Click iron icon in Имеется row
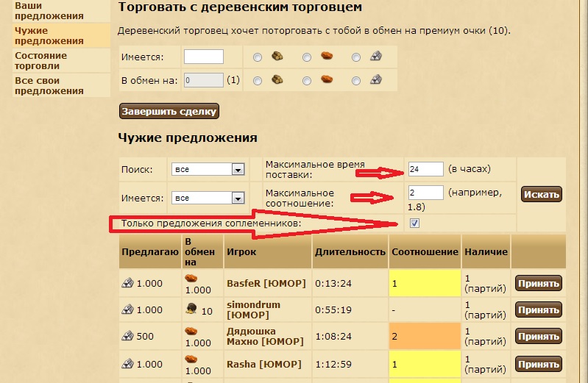Screen dimensions: 588x383 pyautogui.click(x=376, y=56)
